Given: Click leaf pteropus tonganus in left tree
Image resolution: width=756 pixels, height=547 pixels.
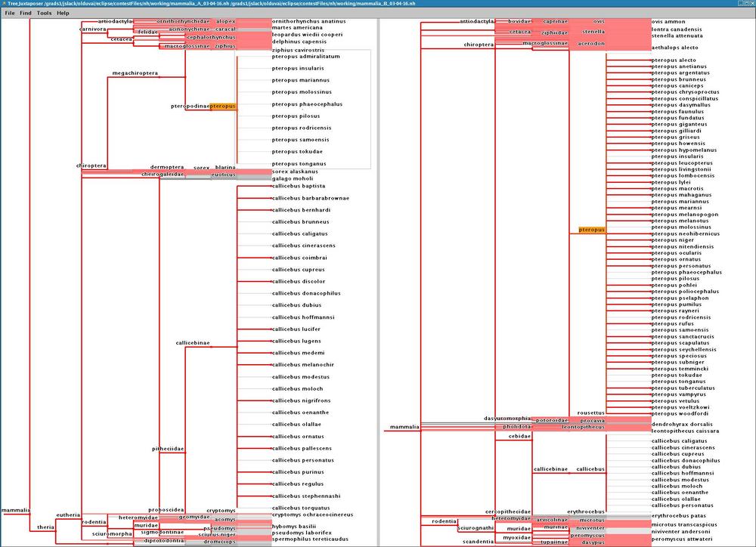Looking at the screenshot, I should point(299,164).
